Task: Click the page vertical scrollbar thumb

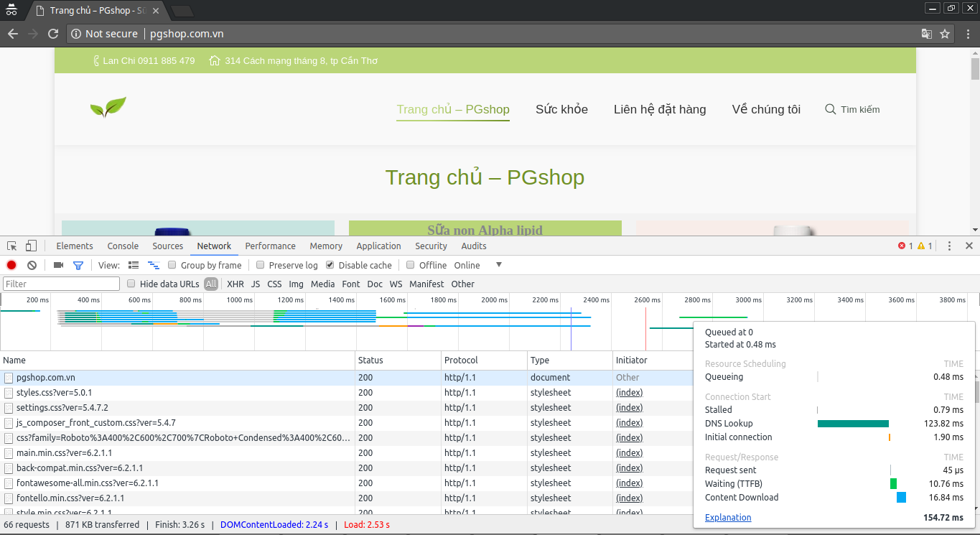Action: point(975,69)
